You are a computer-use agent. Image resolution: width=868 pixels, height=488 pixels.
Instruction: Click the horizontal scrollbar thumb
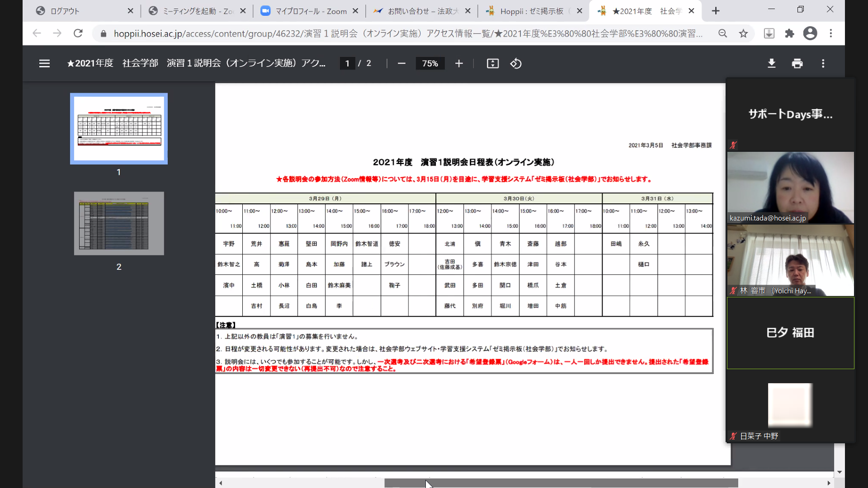click(x=561, y=483)
